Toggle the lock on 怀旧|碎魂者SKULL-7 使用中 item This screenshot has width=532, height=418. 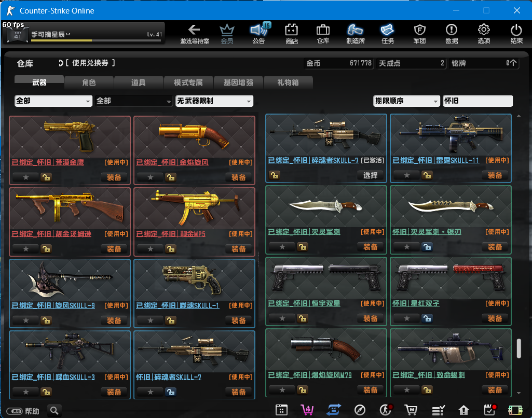pos(171,392)
